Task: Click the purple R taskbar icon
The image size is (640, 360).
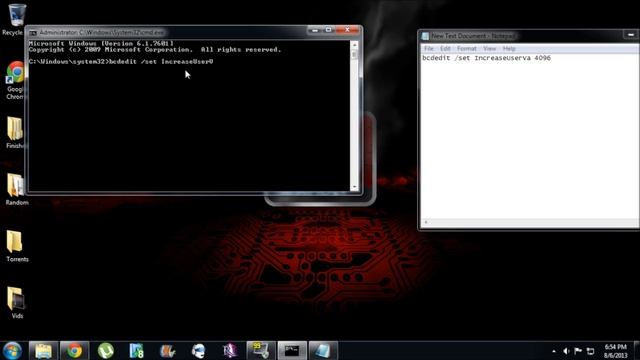Action: pos(229,351)
